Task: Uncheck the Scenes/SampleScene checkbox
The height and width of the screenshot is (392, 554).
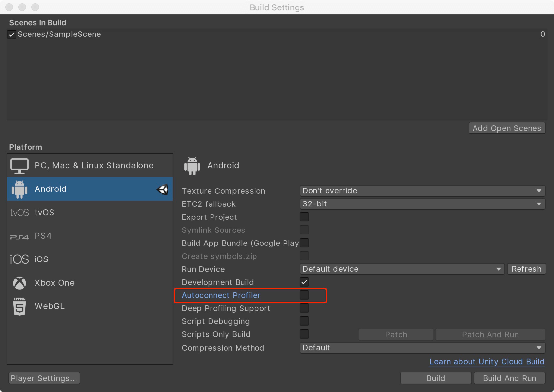Action: [x=12, y=35]
